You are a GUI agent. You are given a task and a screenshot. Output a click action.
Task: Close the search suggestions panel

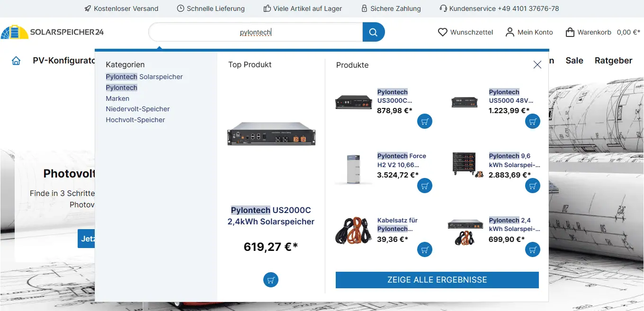537,65
